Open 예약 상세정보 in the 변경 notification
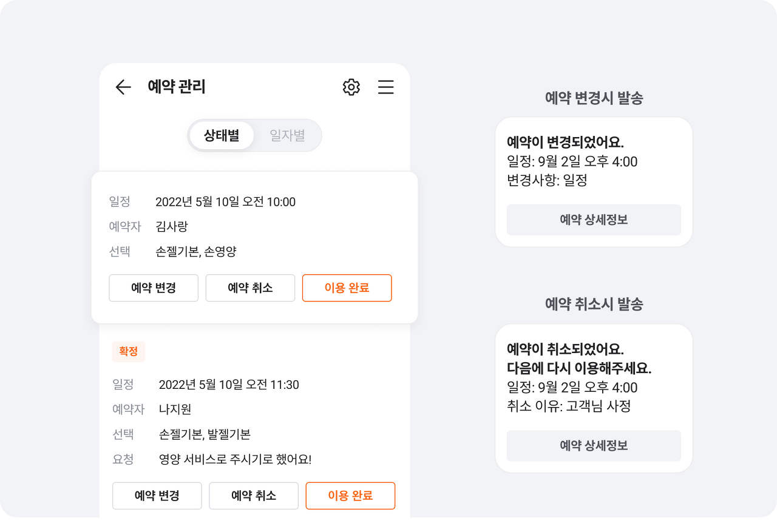Viewport: 777px width, 532px height. point(594,220)
